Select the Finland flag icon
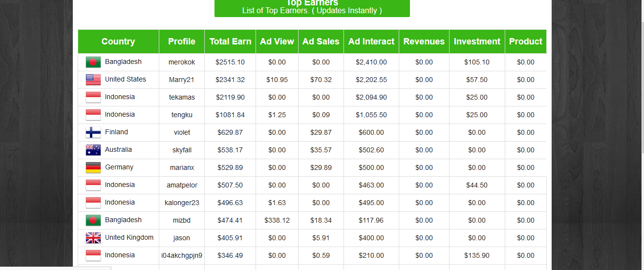 click(x=93, y=132)
